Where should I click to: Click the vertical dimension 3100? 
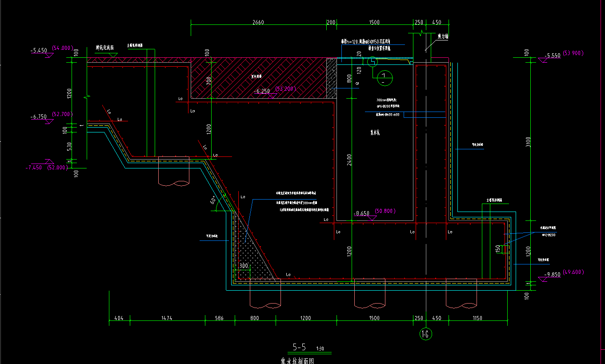[x=528, y=141]
